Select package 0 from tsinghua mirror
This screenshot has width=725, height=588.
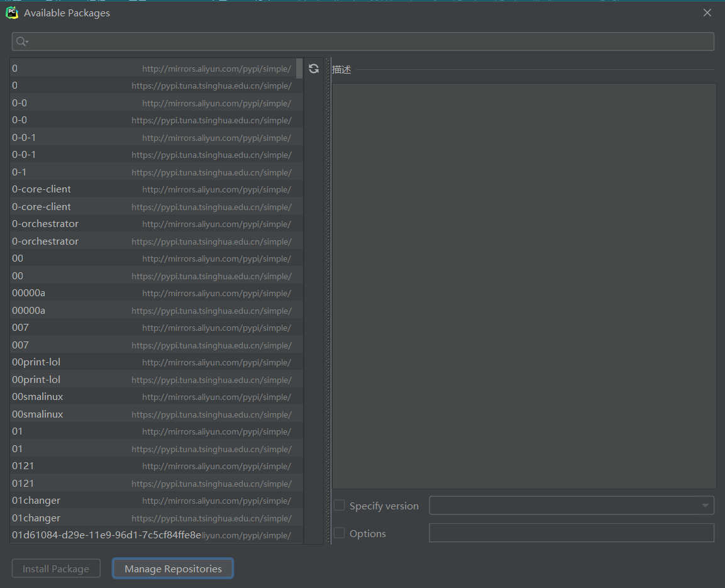[x=157, y=86]
